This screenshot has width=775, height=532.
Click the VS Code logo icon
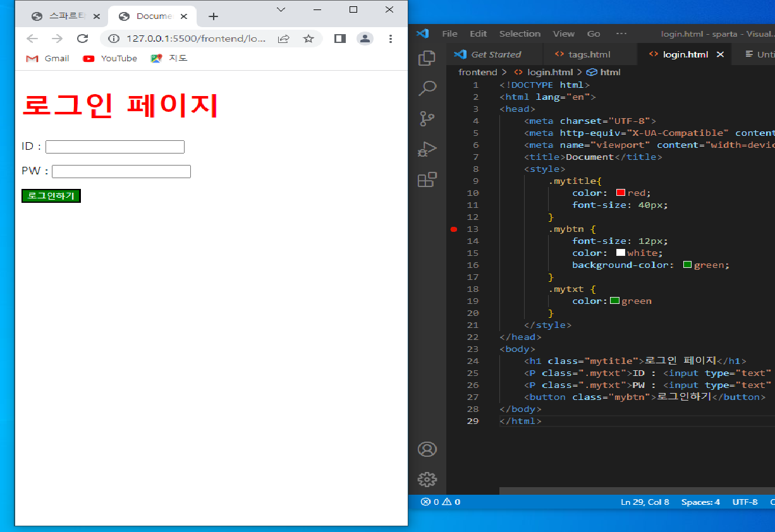(423, 33)
